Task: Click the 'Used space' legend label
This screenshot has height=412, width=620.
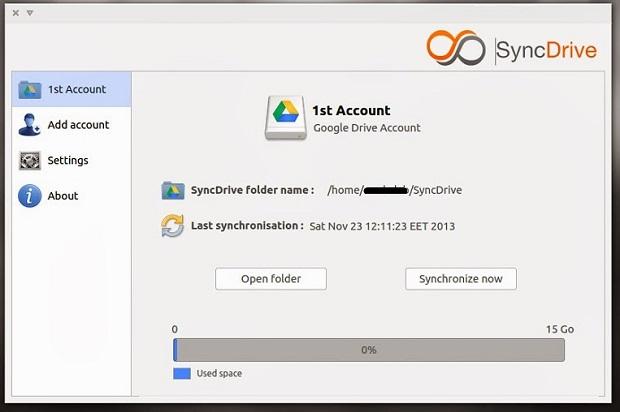Action: 219,373
